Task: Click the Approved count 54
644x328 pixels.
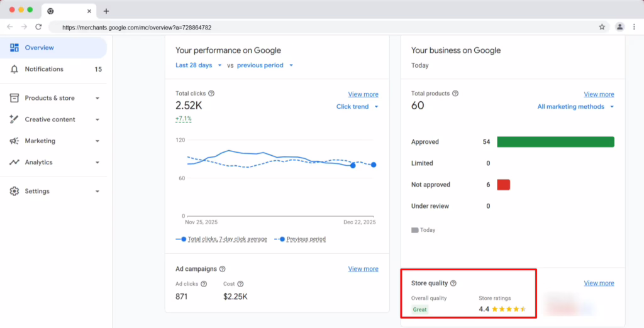Action: tap(486, 142)
